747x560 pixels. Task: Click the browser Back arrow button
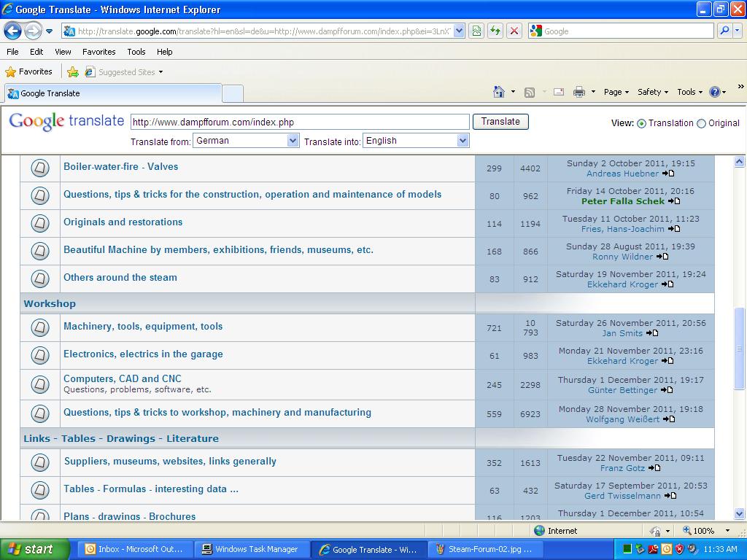point(13,31)
